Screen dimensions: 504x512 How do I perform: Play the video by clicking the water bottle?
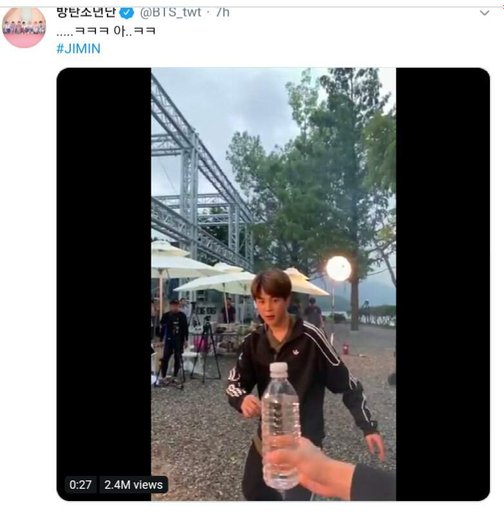(279, 427)
